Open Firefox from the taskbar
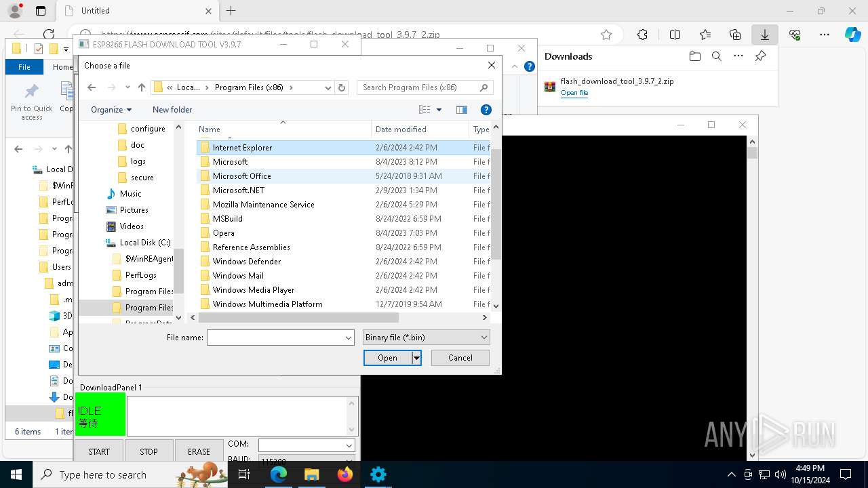 (x=345, y=474)
